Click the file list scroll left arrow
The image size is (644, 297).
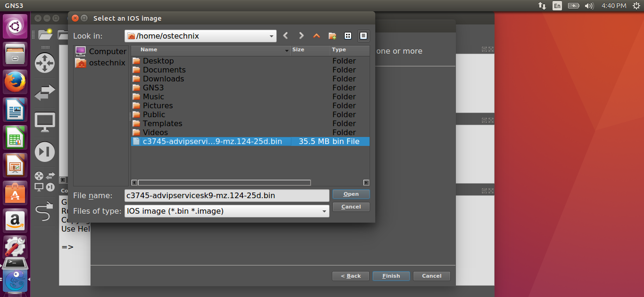(x=134, y=183)
